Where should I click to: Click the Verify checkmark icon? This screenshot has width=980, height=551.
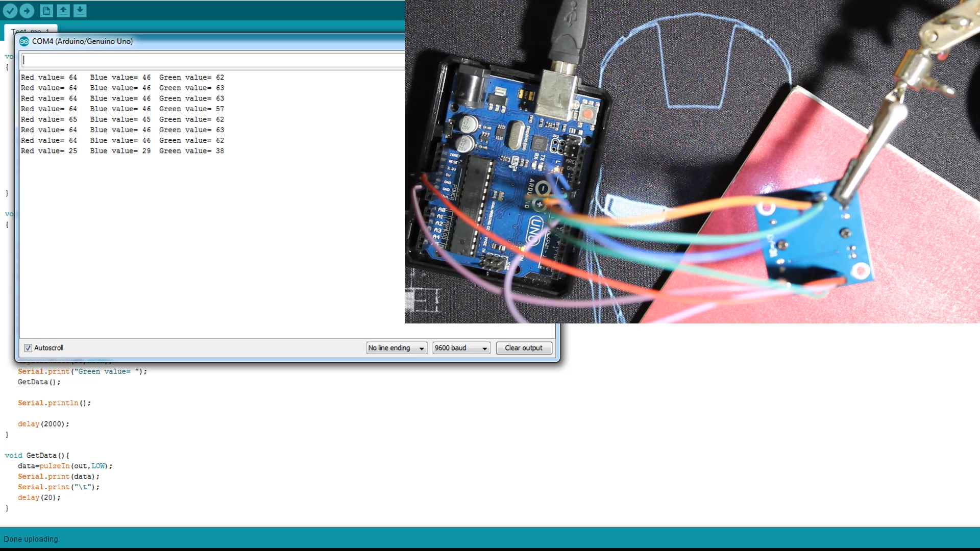click(x=10, y=10)
